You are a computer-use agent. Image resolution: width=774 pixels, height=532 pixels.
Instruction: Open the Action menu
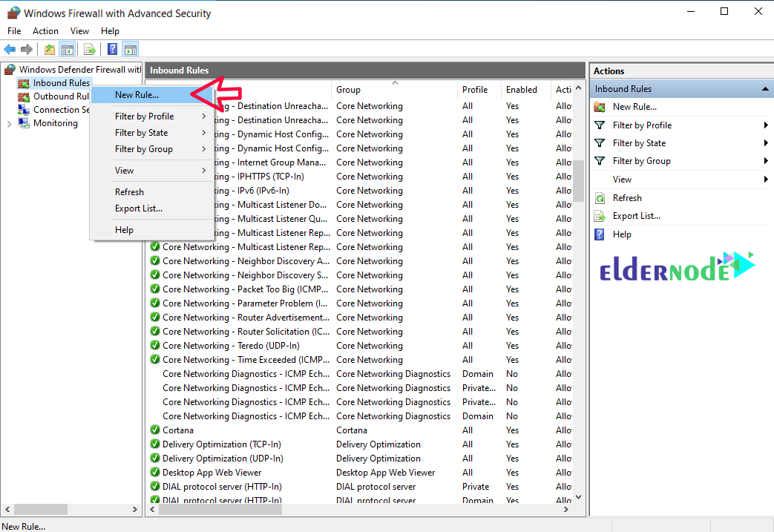(45, 30)
